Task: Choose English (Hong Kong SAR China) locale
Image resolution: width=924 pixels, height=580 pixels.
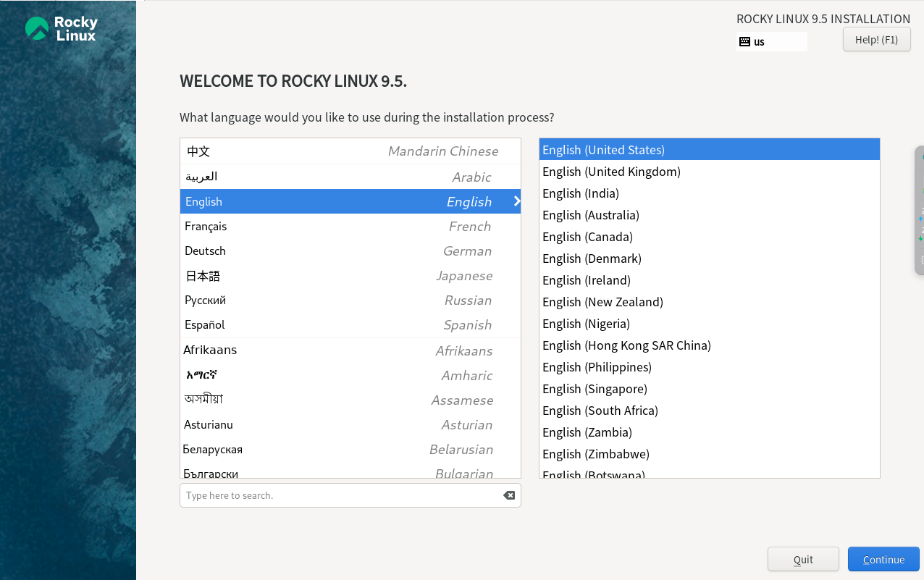Action: 710,345
